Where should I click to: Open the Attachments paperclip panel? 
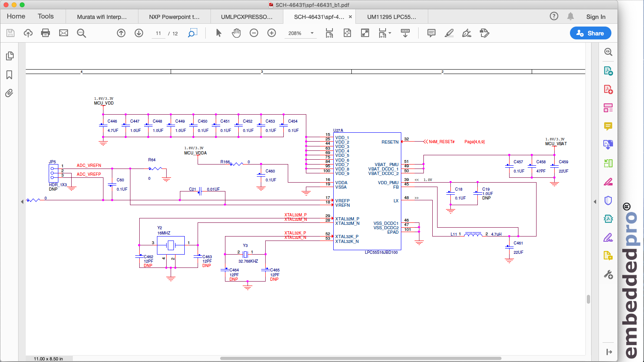point(9,93)
